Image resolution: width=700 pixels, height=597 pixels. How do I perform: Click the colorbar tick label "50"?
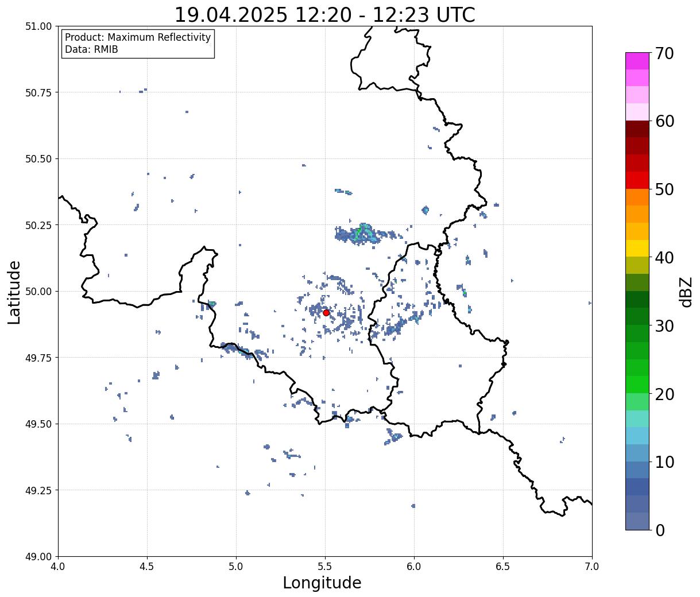664,189
